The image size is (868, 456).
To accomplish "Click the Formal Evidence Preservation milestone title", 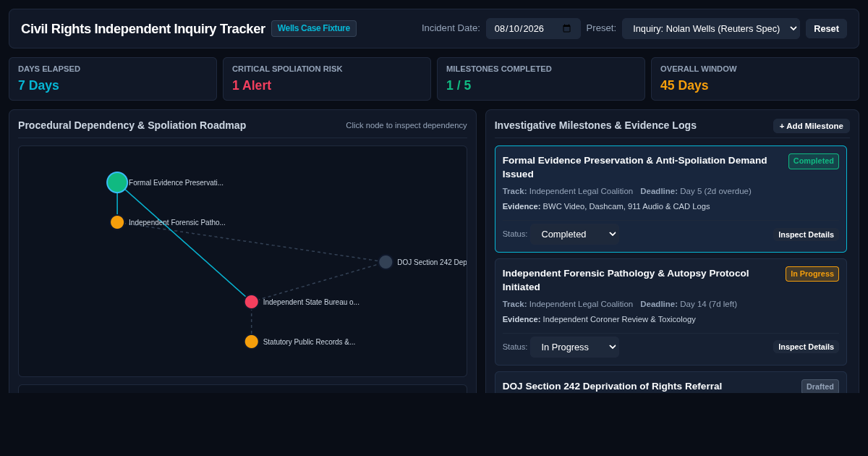I will [635, 167].
